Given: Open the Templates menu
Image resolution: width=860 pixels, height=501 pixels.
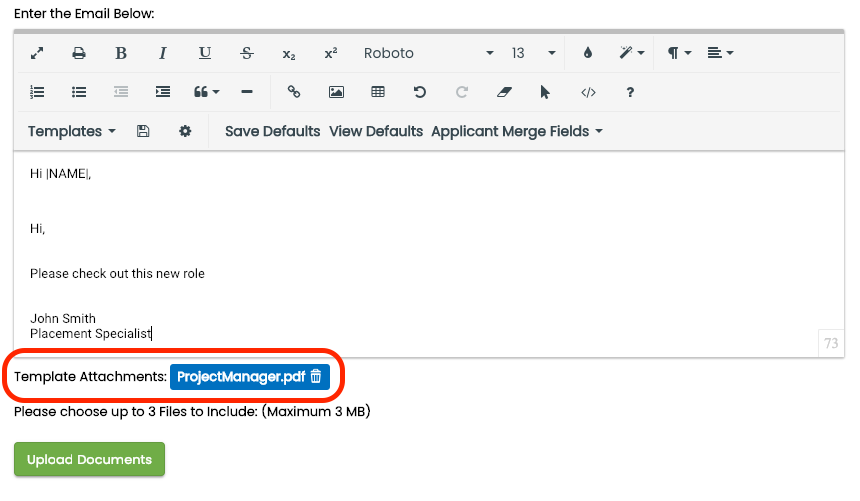Looking at the screenshot, I should click(72, 131).
